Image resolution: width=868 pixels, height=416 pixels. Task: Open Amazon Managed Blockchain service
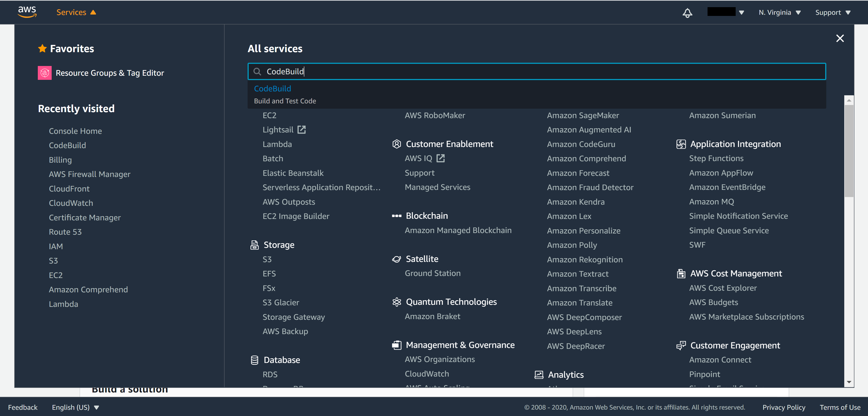[458, 230]
